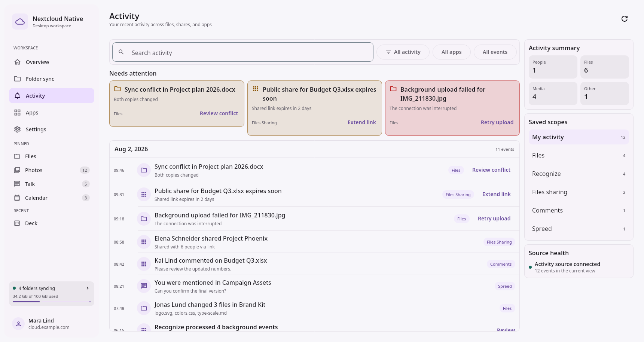Image resolution: width=644 pixels, height=342 pixels.
Task: Click Review conflict on the attention card
Action: [219, 113]
